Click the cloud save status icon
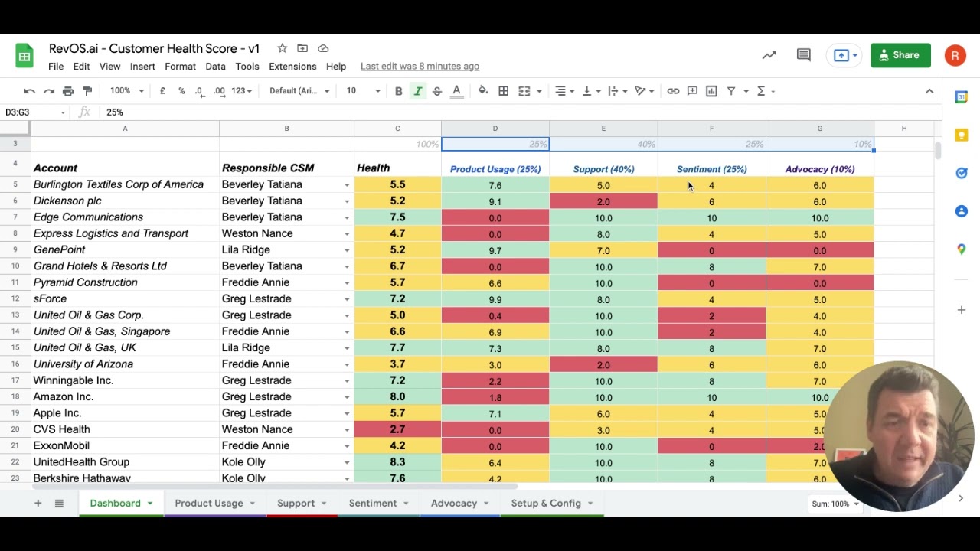 (323, 48)
